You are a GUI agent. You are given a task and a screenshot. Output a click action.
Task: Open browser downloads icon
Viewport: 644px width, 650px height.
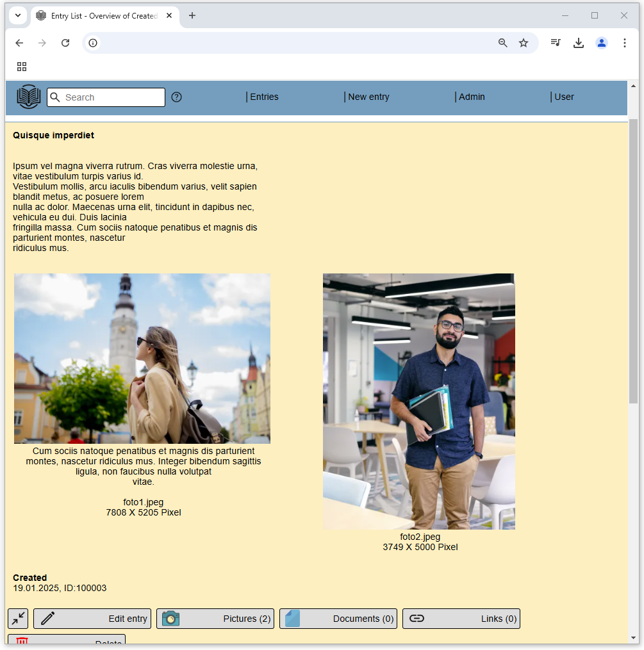(x=579, y=43)
